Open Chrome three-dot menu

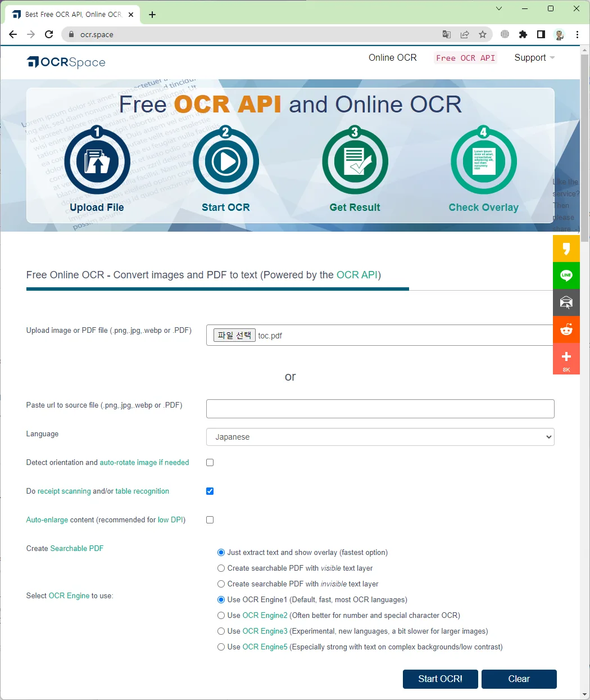(577, 34)
